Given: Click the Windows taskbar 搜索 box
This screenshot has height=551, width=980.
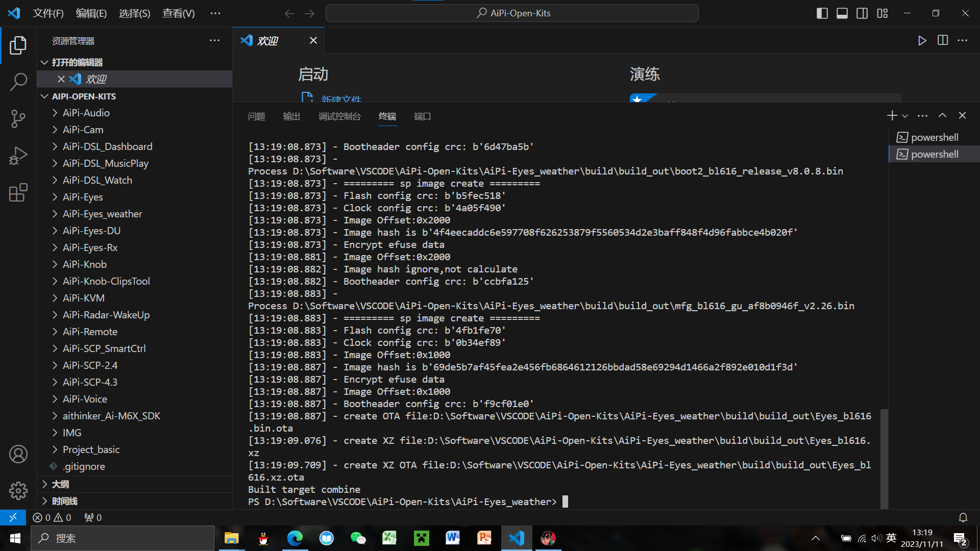Looking at the screenshot, I should pos(122,538).
